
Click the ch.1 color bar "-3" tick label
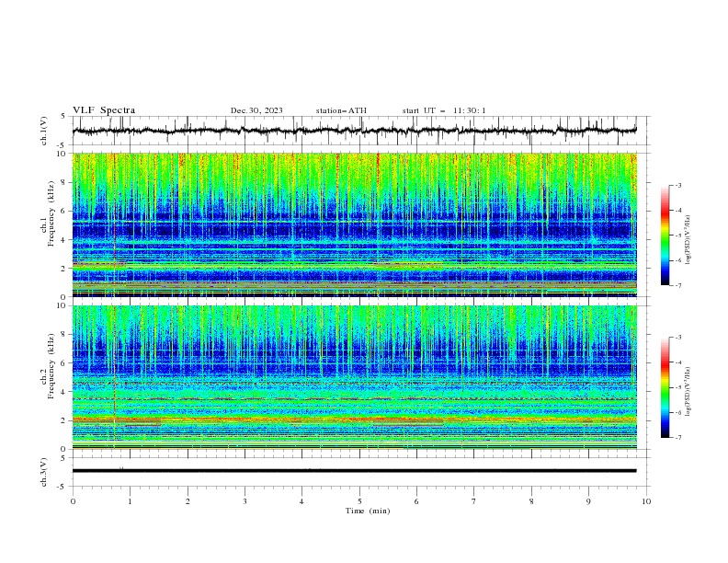[677, 185]
